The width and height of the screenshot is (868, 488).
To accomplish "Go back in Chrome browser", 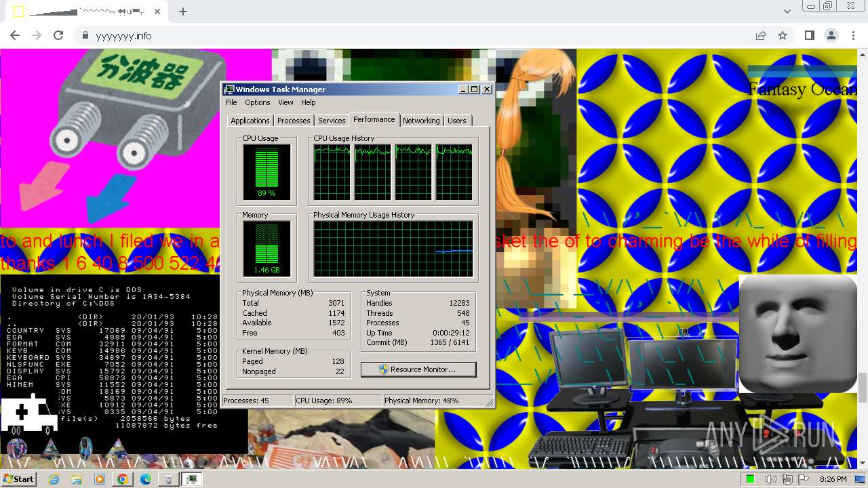I will tap(15, 35).
